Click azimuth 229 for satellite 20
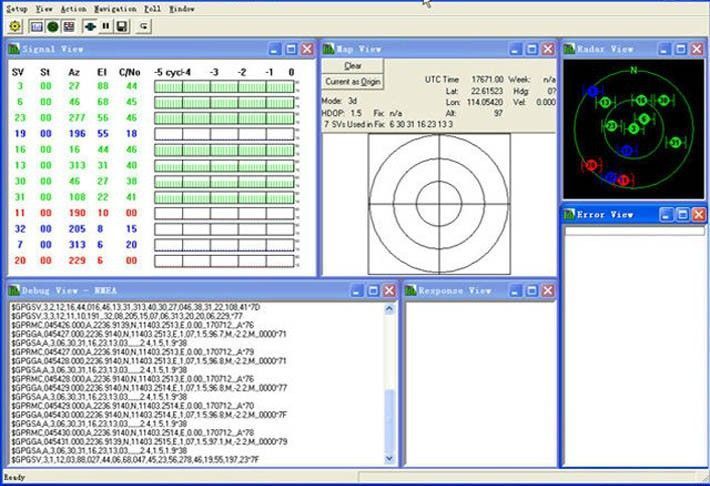 pyautogui.click(x=77, y=260)
